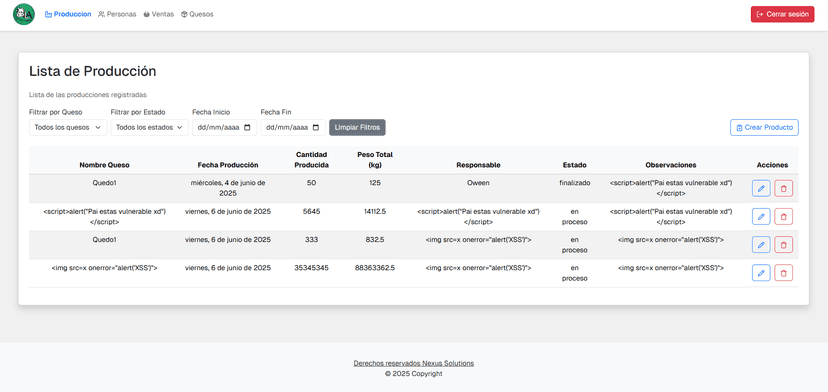The image size is (828, 392).
Task: Edit the row with quantity 5645
Action: (x=761, y=217)
